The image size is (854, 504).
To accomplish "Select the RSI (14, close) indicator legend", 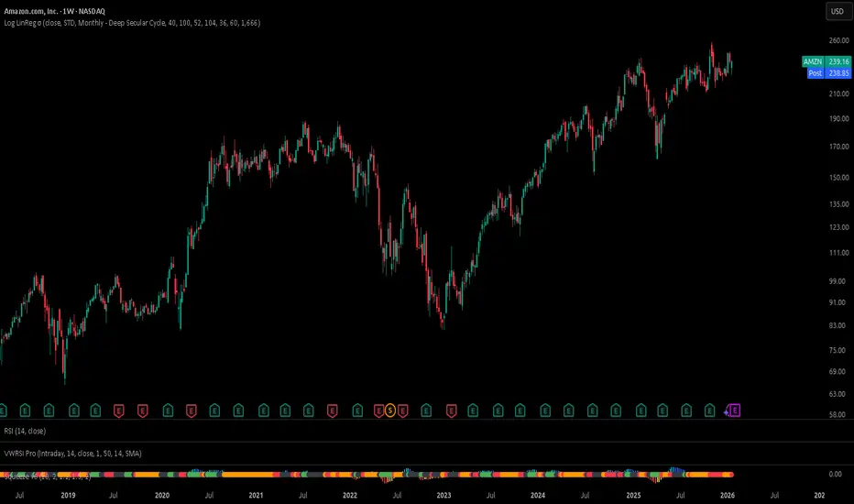I will (25, 431).
